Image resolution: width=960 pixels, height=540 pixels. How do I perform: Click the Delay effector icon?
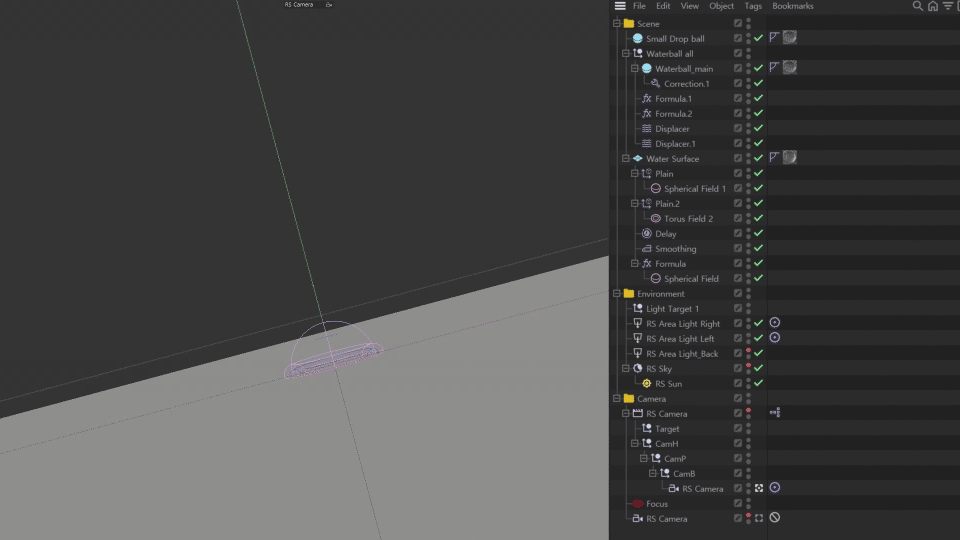click(x=647, y=233)
